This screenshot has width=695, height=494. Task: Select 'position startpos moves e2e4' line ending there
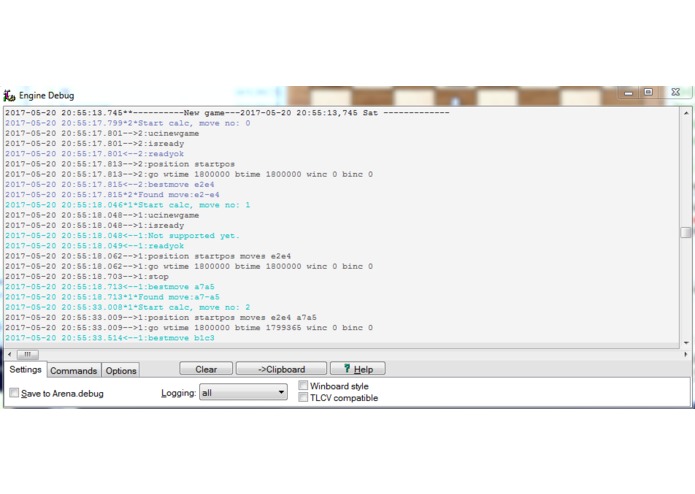pyautogui.click(x=148, y=256)
